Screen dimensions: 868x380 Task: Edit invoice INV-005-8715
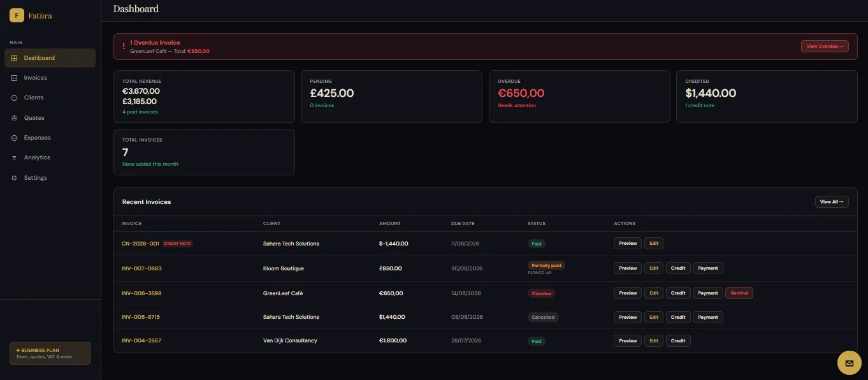pos(654,317)
